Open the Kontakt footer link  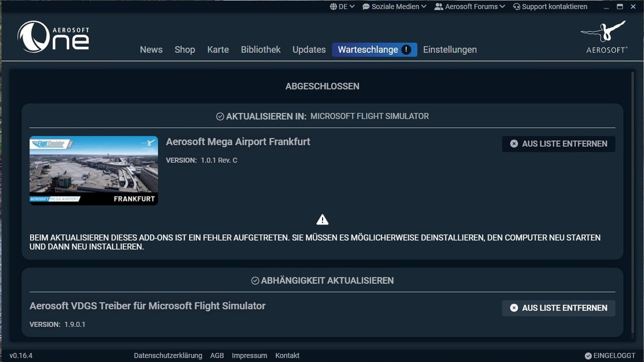(287, 355)
